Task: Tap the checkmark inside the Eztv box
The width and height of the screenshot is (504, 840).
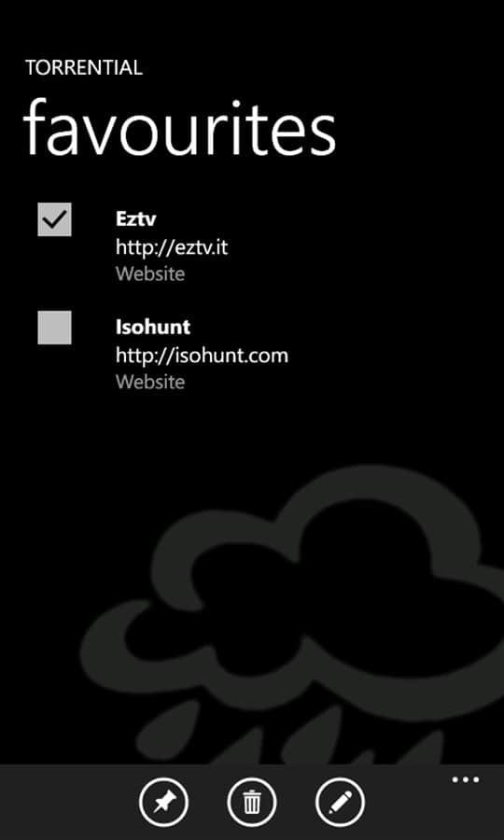Action: pos(54,219)
